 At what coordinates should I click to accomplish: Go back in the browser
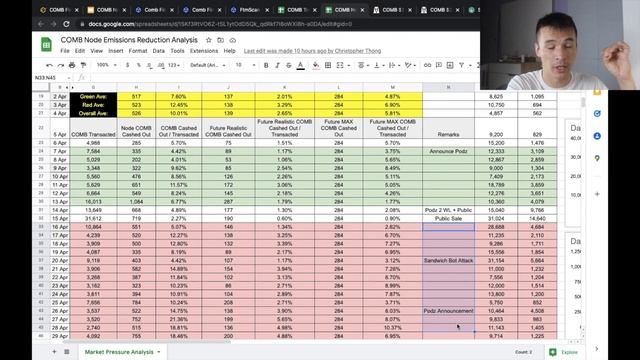pyautogui.click(x=41, y=24)
